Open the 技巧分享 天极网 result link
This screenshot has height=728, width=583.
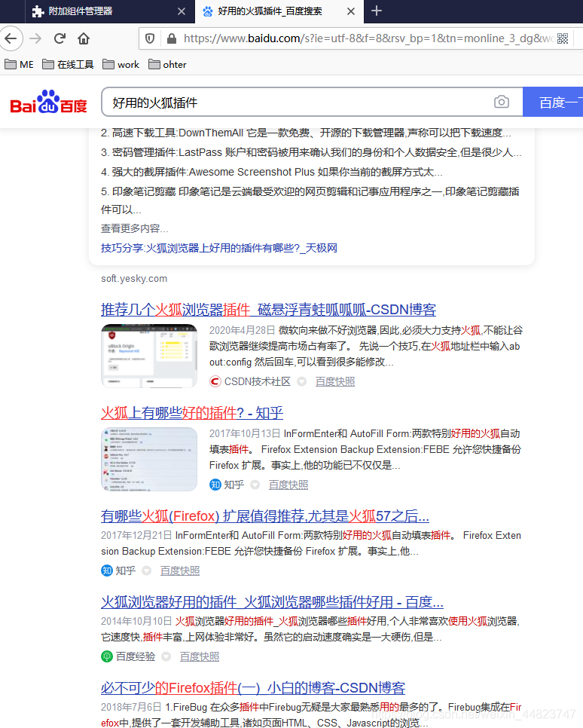(x=219, y=248)
